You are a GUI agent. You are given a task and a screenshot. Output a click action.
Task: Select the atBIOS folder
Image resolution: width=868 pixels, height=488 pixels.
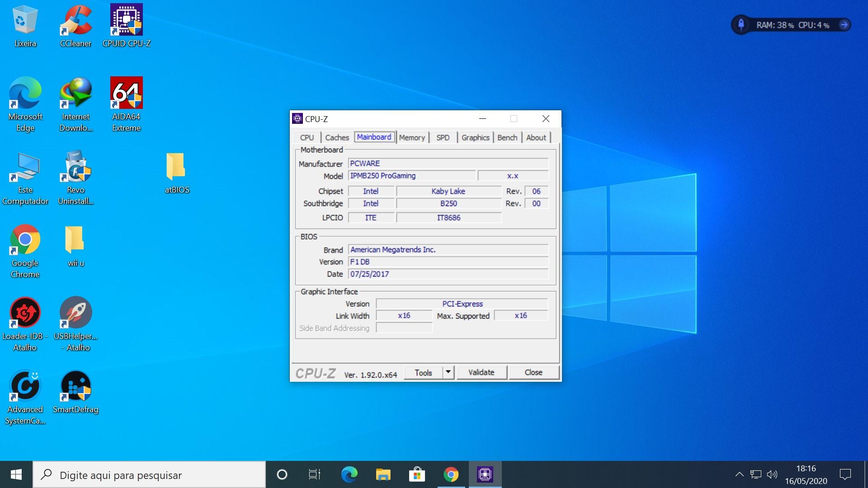177,173
